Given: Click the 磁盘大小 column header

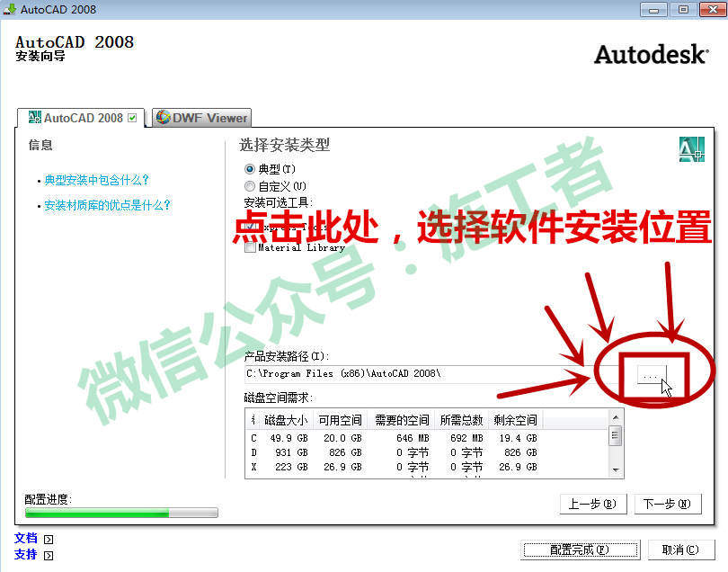Looking at the screenshot, I should [x=286, y=420].
